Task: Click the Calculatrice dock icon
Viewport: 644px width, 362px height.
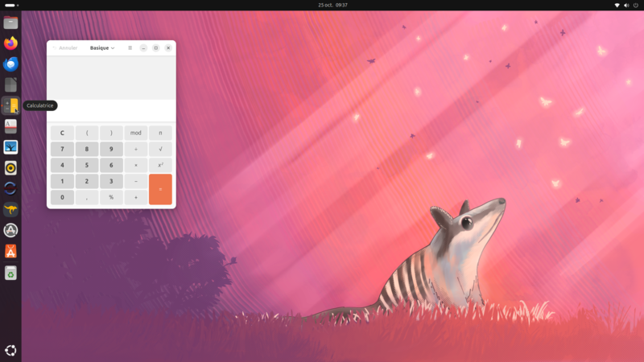Action: point(10,105)
